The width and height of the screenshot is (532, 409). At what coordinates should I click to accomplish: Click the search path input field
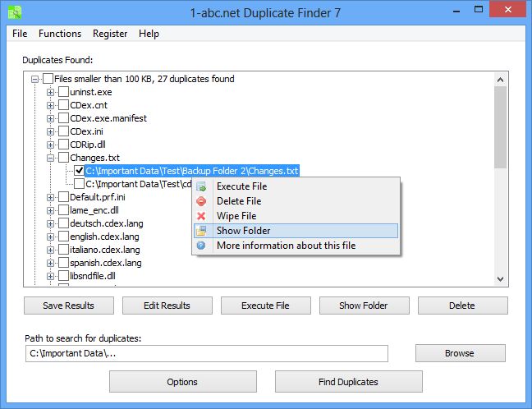205,353
